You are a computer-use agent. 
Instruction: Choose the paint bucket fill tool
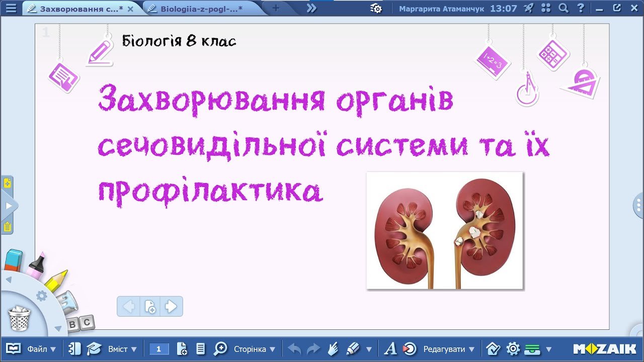pos(66,302)
